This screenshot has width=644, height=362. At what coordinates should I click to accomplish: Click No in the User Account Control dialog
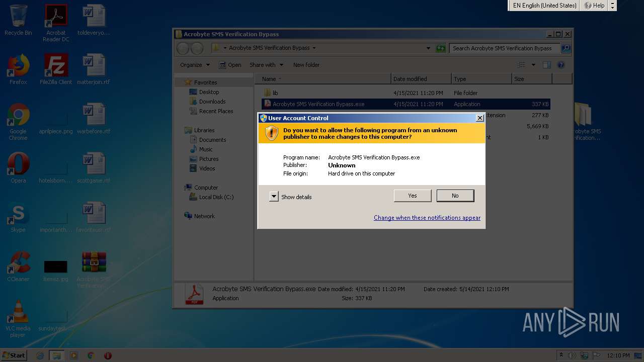click(455, 196)
